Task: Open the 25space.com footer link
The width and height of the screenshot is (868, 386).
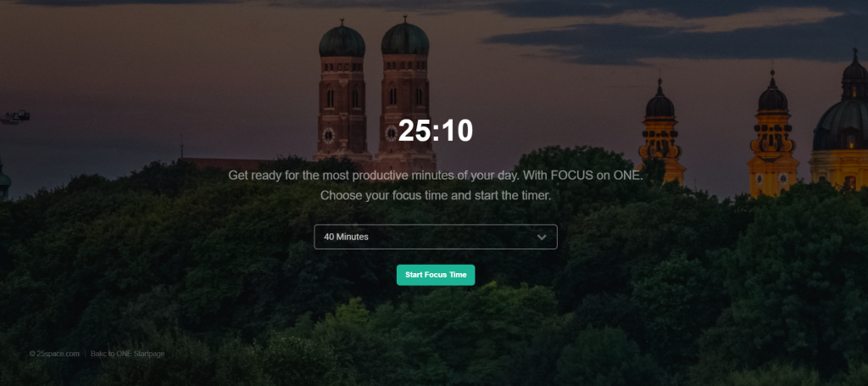Action: [58, 353]
